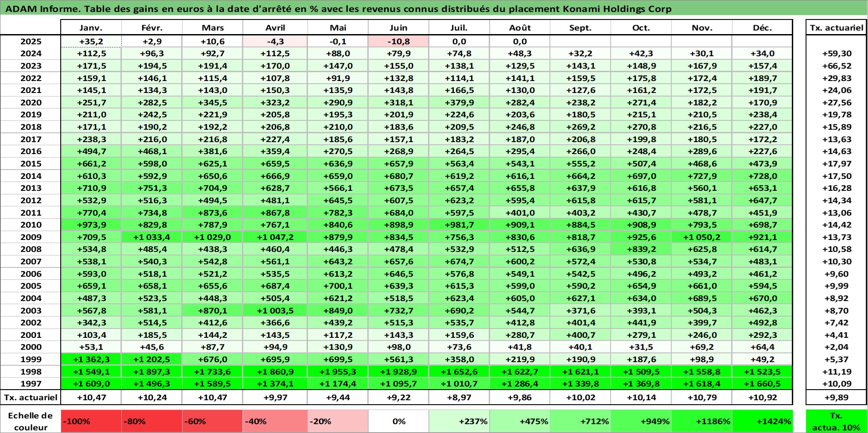The image size is (868, 433).
Task: Click cell +31,5
Action: (641, 347)
